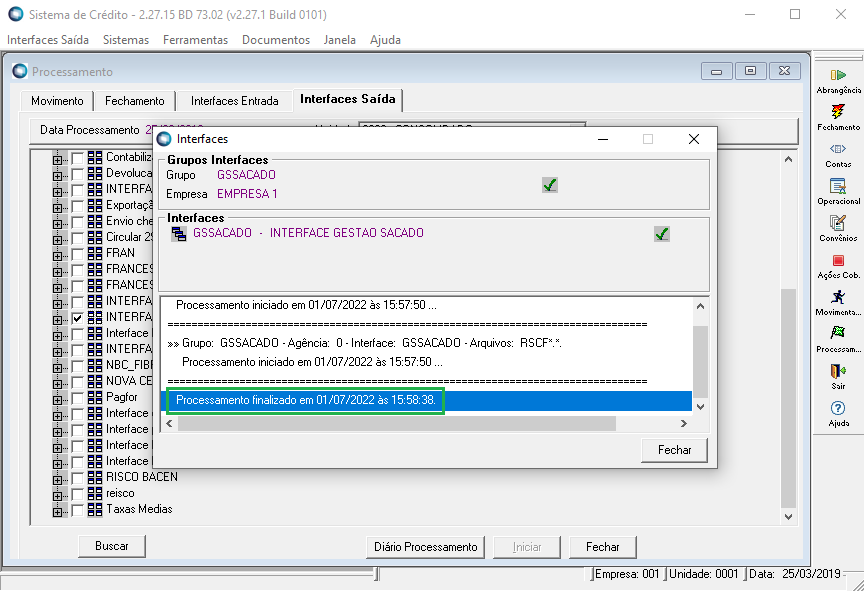Click the grid icon next to NOVA CE
Screen dimensions: 864x591
point(95,381)
